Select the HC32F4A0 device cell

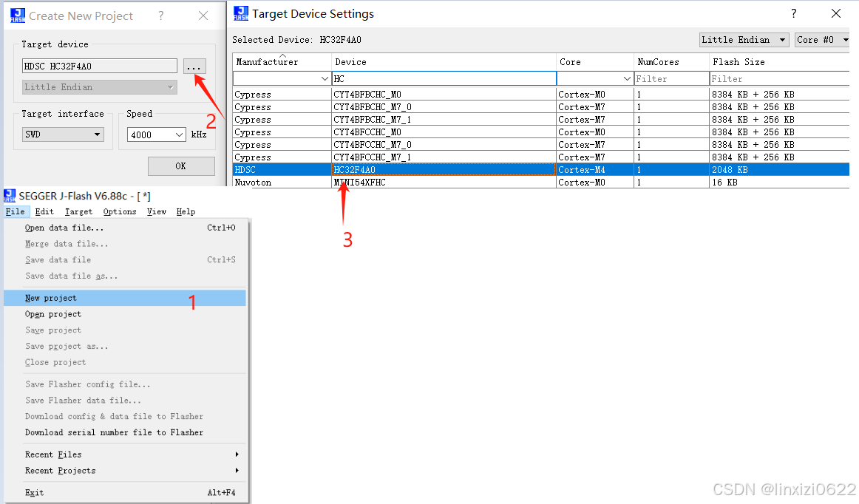[x=444, y=170]
